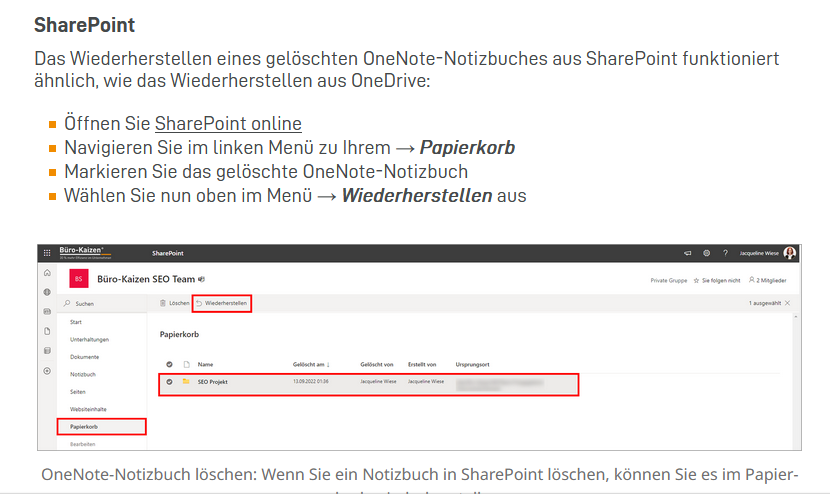The width and height of the screenshot is (830, 494).
Task: Click the Büro-Kaizen logo in header
Action: (85, 253)
